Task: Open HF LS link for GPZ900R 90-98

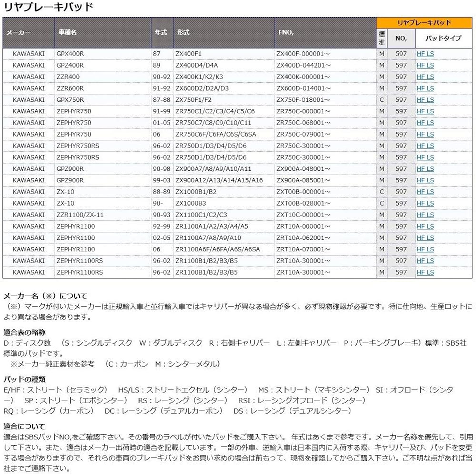Action: pos(425,169)
